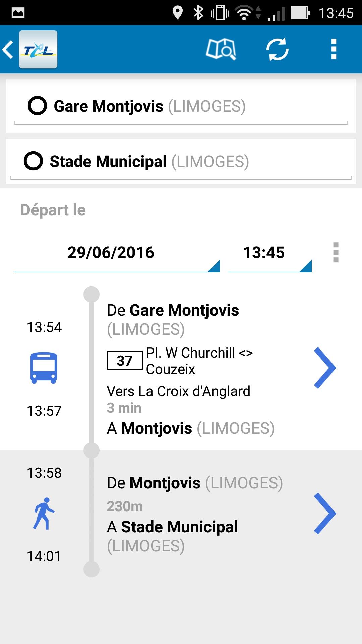Tap the refresh itinerary icon
The height and width of the screenshot is (644, 362).
tap(277, 49)
